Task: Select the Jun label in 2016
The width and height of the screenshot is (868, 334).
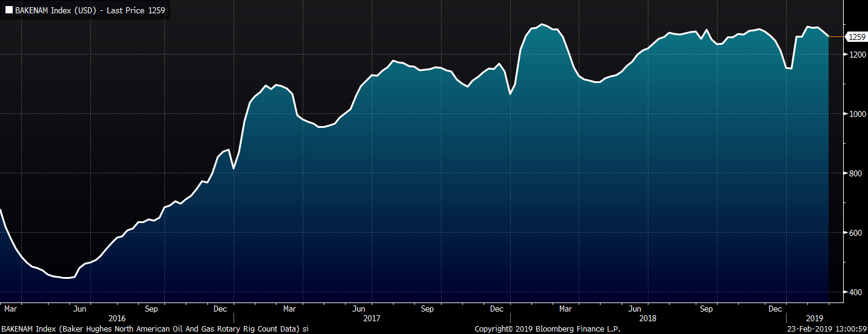Action: pos(80,309)
